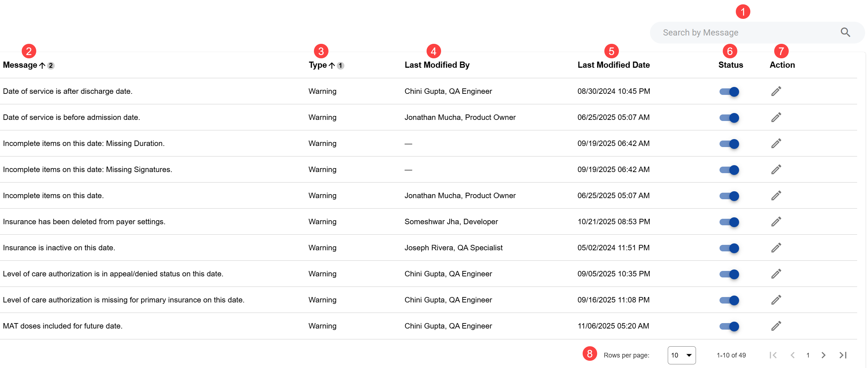Click the search magnifier icon
The height and width of the screenshot is (368, 868).
(845, 33)
